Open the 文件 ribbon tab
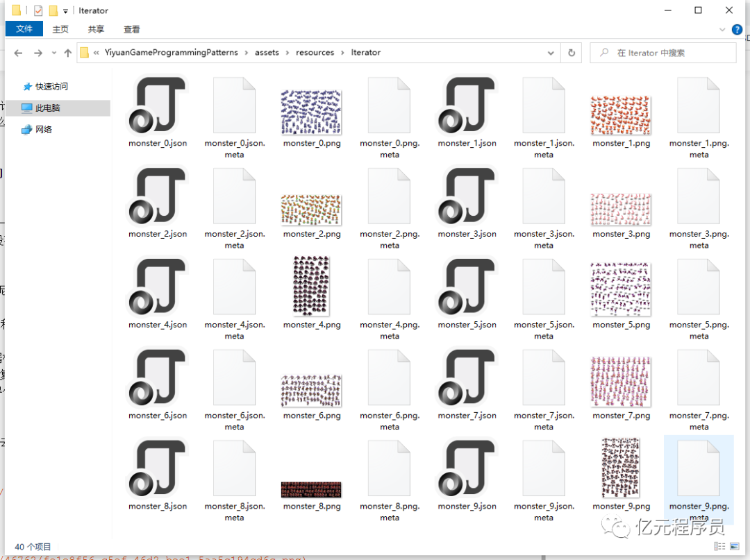 pyautogui.click(x=24, y=28)
